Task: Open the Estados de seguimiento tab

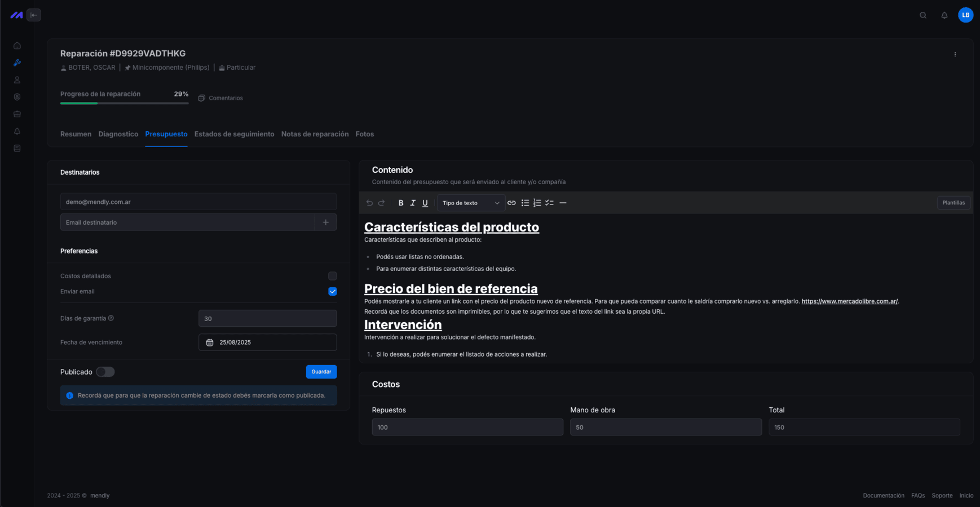Action: tap(234, 134)
